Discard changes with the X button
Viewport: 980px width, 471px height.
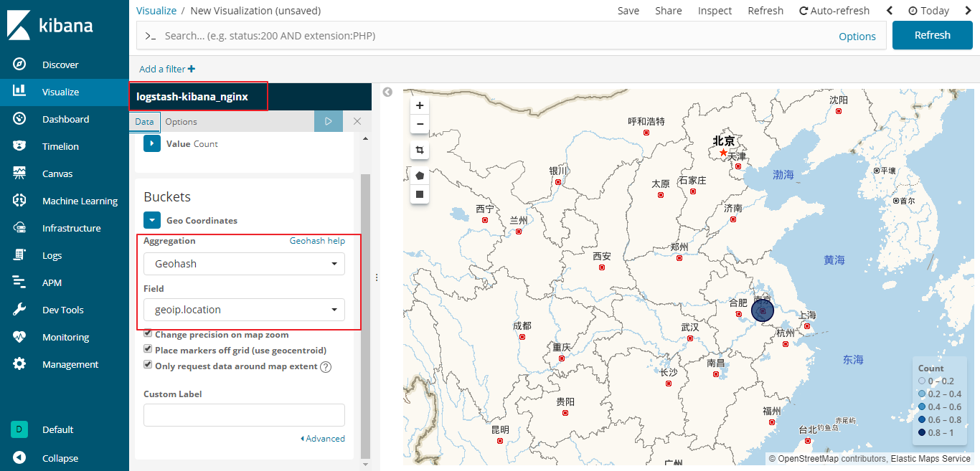[x=357, y=122]
